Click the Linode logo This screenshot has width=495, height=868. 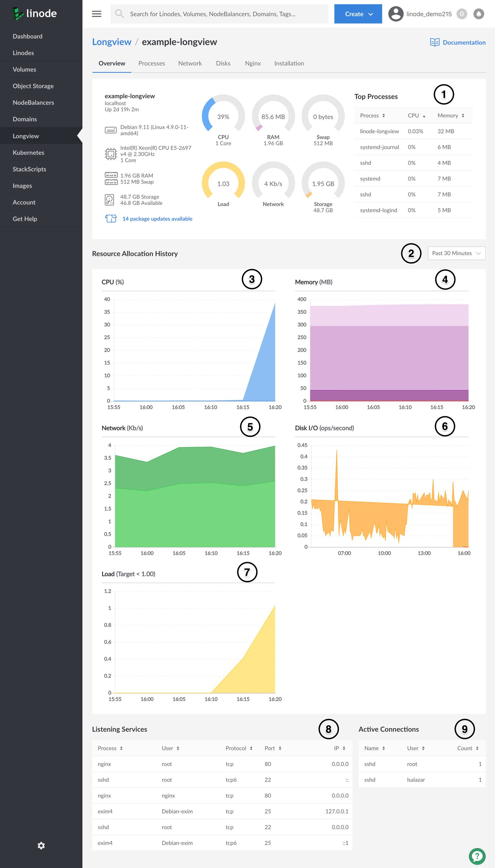pyautogui.click(x=34, y=13)
